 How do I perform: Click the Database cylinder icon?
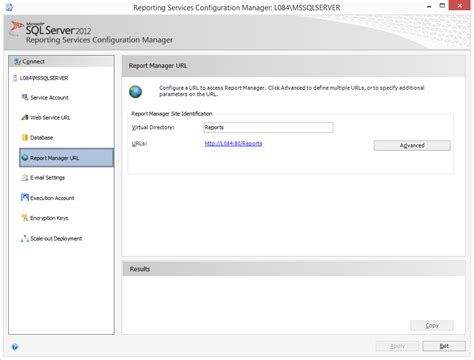[25, 137]
